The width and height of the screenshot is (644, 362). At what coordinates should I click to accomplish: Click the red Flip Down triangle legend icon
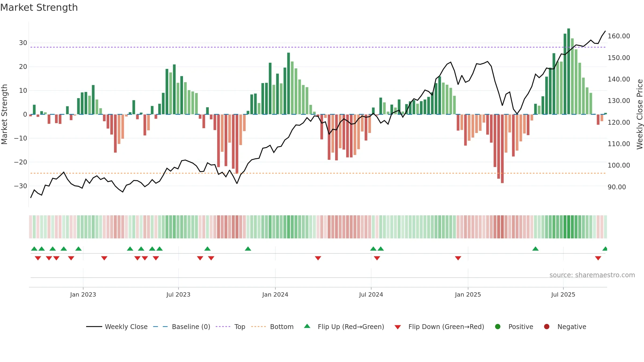(x=398, y=327)
